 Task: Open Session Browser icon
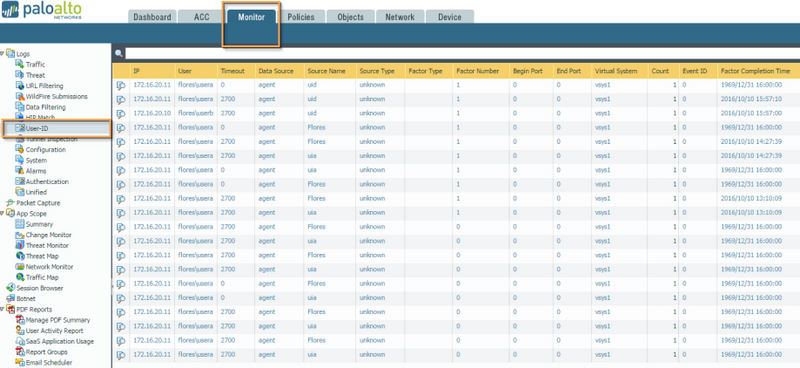coord(10,288)
